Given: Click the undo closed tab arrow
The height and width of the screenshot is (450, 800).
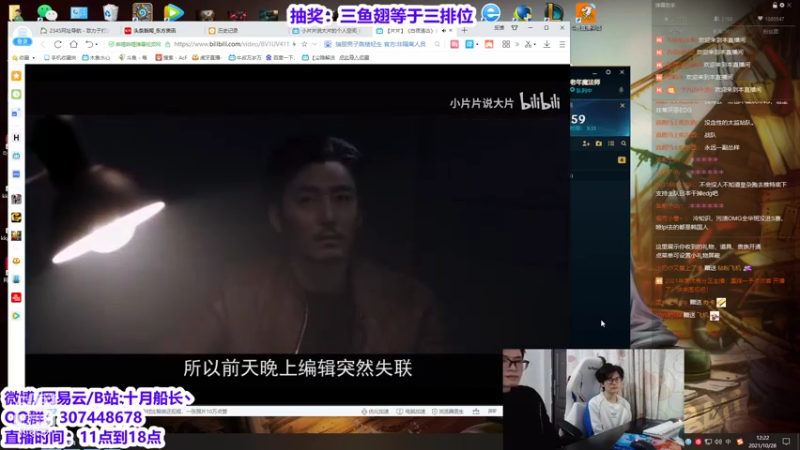Looking at the screenshot, I should click(x=89, y=44).
